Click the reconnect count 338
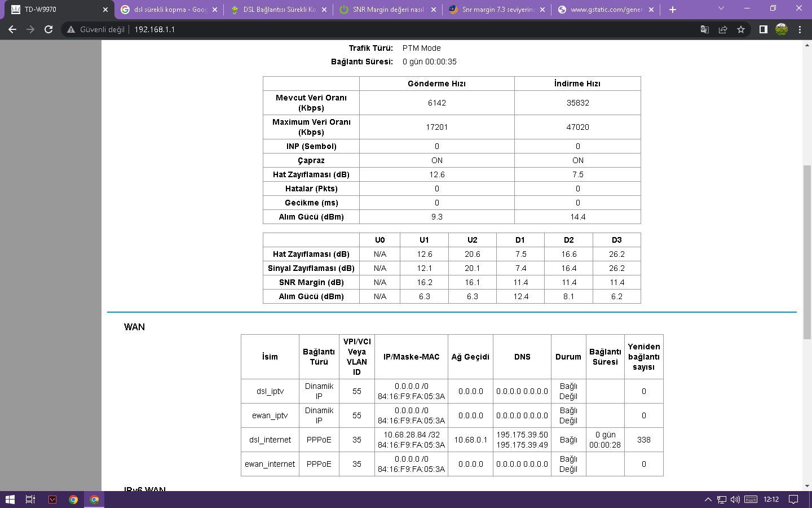Viewport: 812px width, 508px height. click(644, 440)
